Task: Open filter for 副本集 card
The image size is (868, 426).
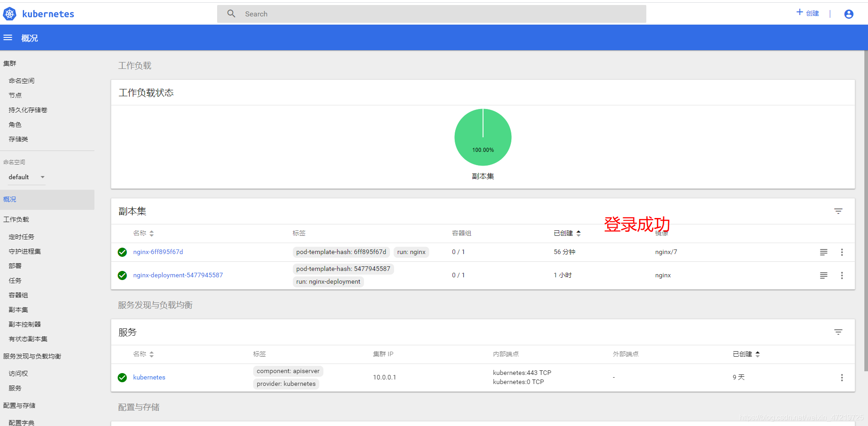Action: coord(838,211)
